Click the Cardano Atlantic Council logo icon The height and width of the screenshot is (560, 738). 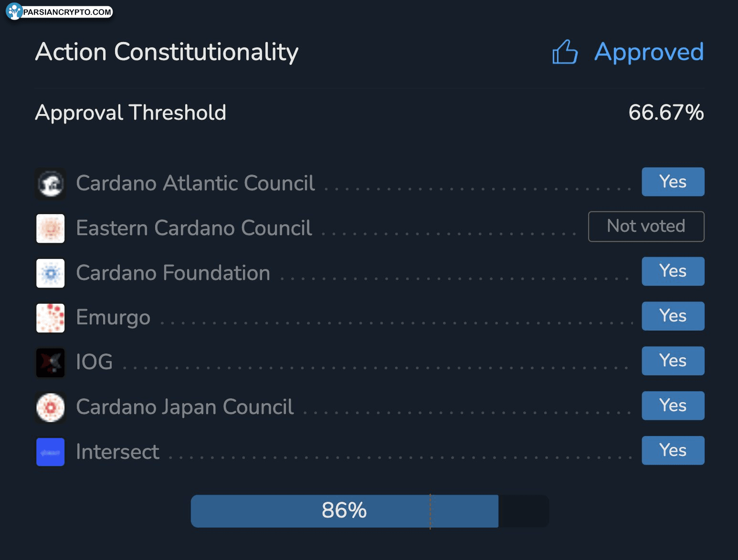tap(51, 184)
